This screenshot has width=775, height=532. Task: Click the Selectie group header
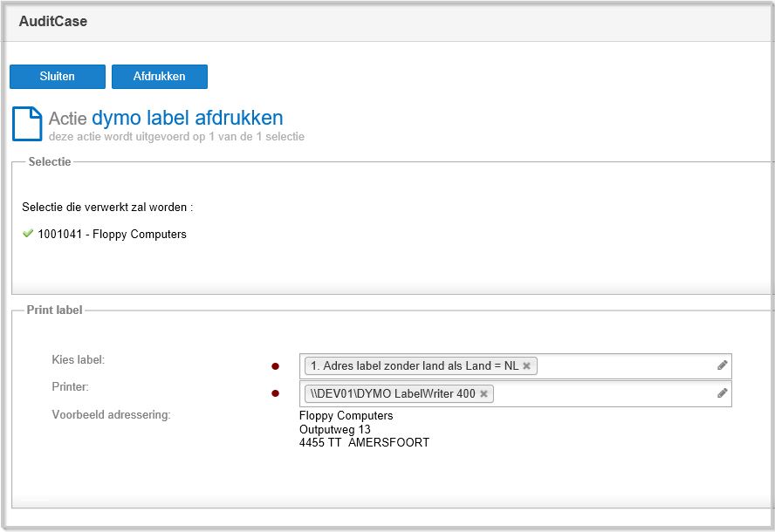point(50,161)
